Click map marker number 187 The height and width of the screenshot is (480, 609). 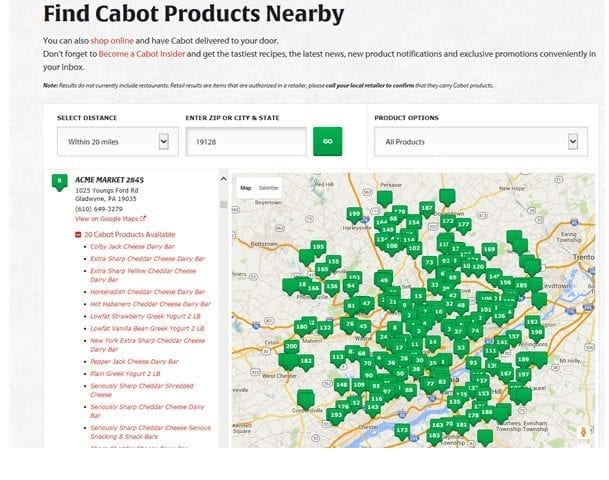(426, 209)
